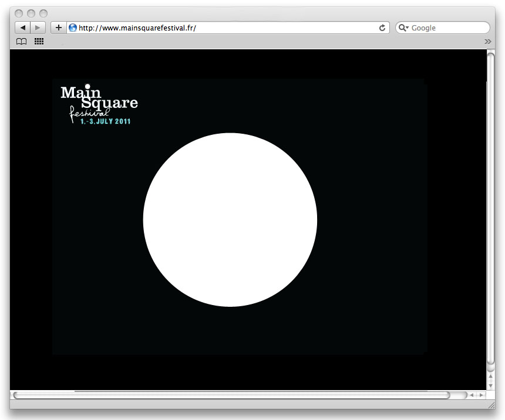Viewport: 505px width, 420px height.
Task: Click the globe site icon in address bar
Action: tap(73, 28)
